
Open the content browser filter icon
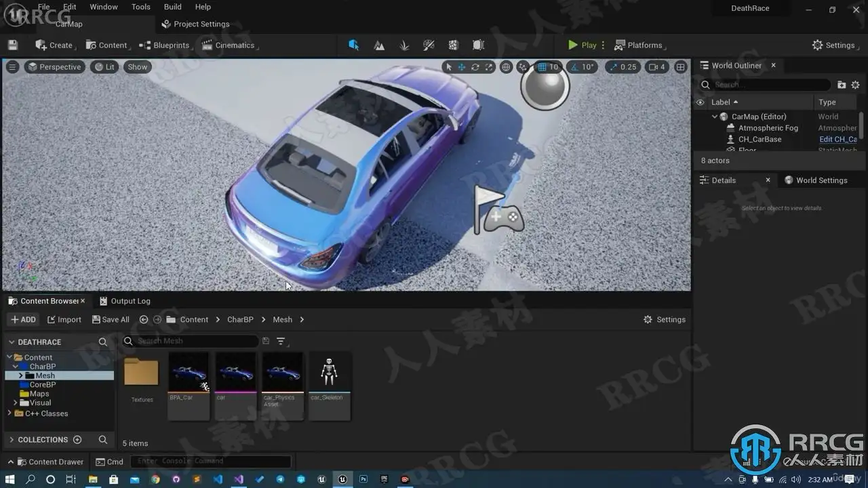click(281, 342)
